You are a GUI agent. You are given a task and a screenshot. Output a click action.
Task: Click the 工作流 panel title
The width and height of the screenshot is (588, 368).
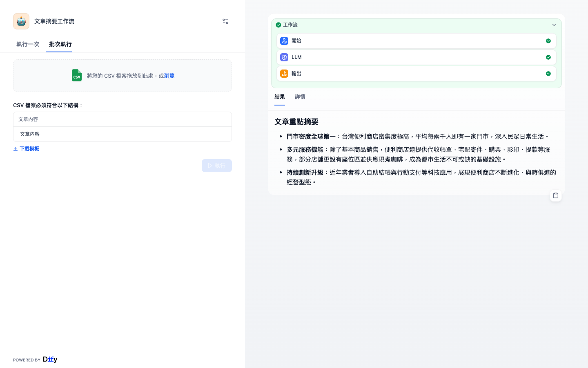pos(290,25)
